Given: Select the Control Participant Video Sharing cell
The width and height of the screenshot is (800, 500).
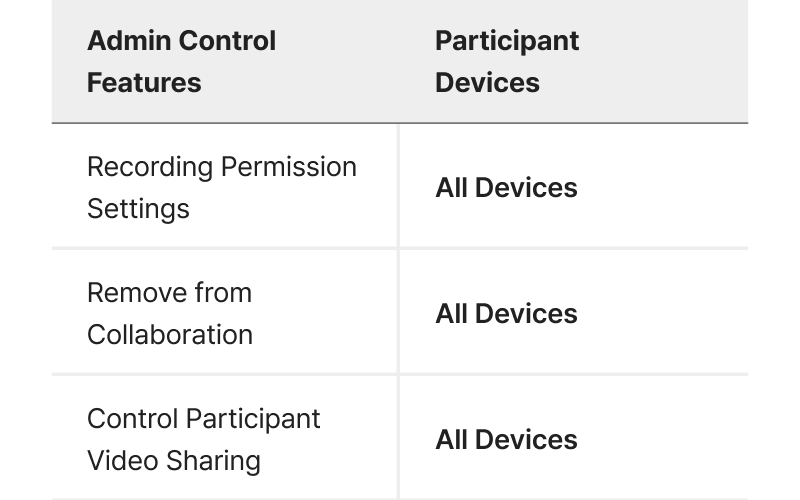Looking at the screenshot, I should pos(204,439).
